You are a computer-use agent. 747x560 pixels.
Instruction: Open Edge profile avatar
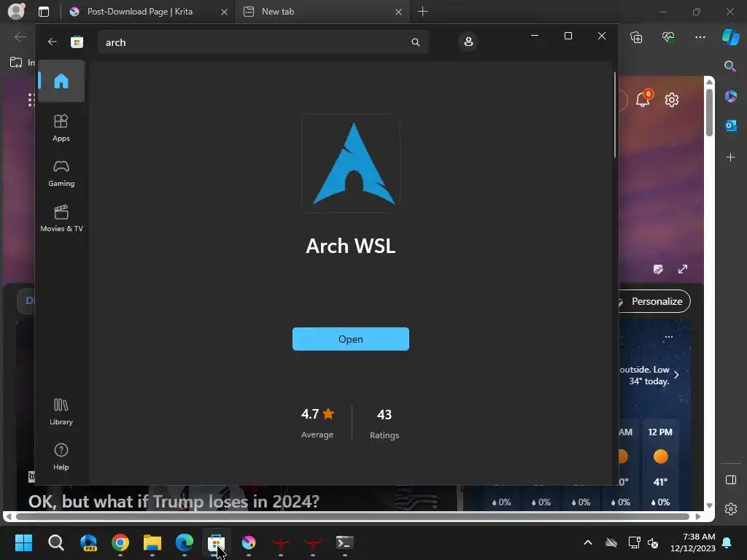click(x=16, y=12)
